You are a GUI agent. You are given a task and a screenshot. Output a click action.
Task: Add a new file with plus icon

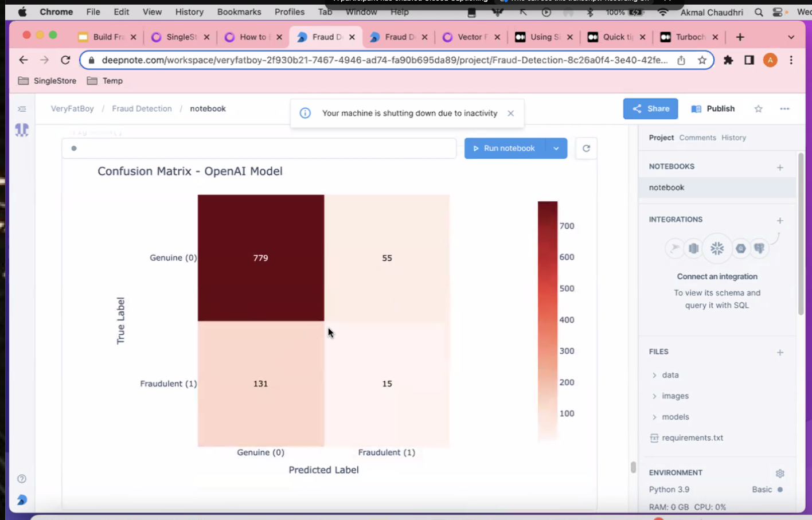(x=780, y=353)
